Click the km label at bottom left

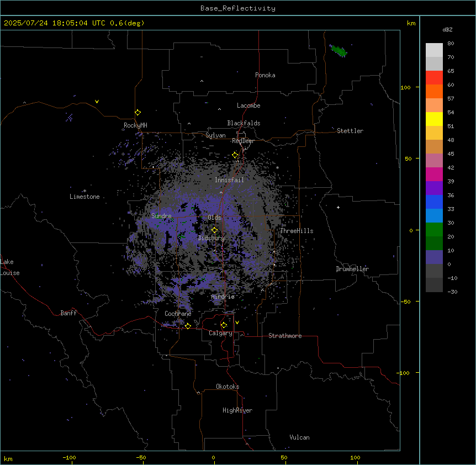[x=8, y=458]
